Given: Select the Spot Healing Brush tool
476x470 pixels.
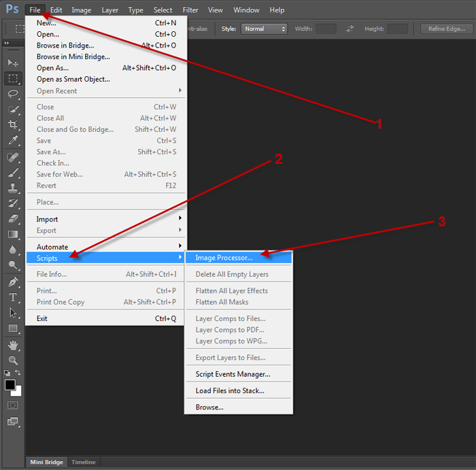Looking at the screenshot, I should pyautogui.click(x=13, y=157).
